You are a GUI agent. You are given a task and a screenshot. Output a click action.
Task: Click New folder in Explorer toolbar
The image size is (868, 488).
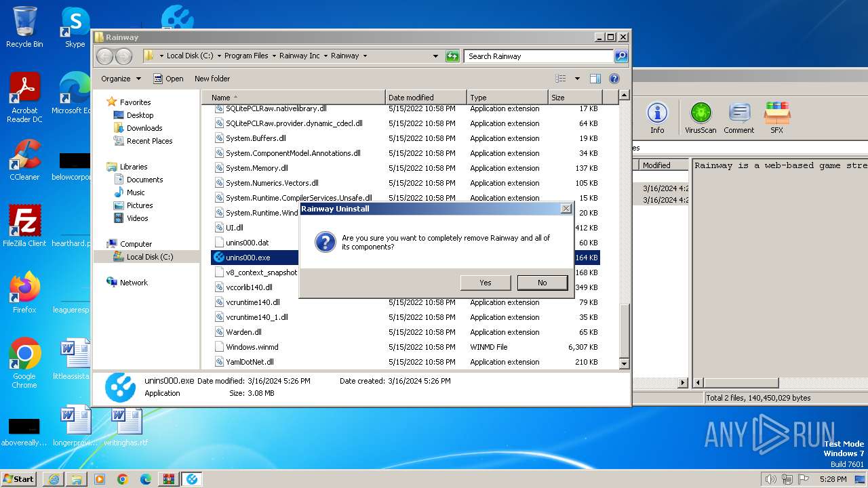(x=212, y=79)
